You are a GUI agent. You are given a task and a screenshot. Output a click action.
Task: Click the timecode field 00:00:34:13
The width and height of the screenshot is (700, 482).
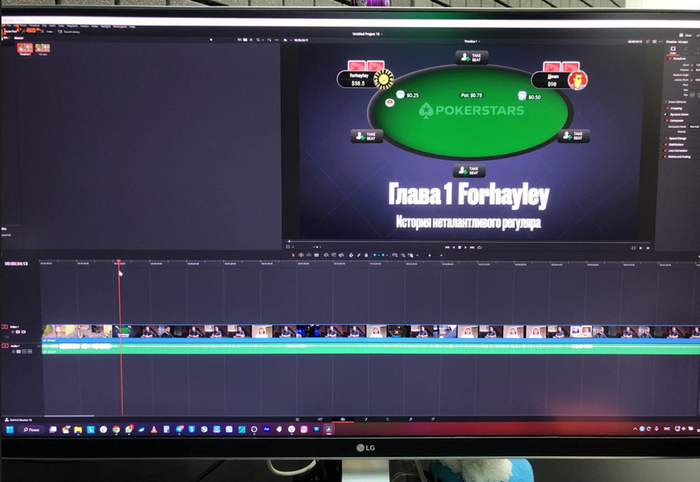pos(17,264)
